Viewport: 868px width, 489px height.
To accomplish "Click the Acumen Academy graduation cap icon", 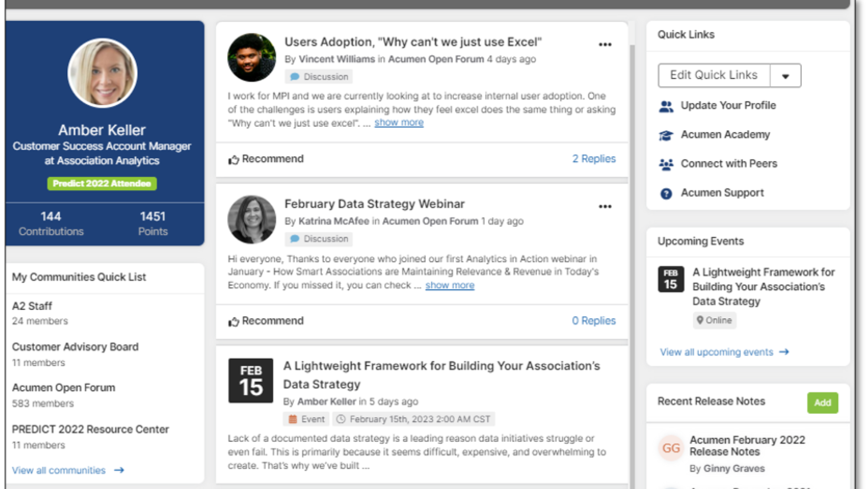I will pos(666,135).
